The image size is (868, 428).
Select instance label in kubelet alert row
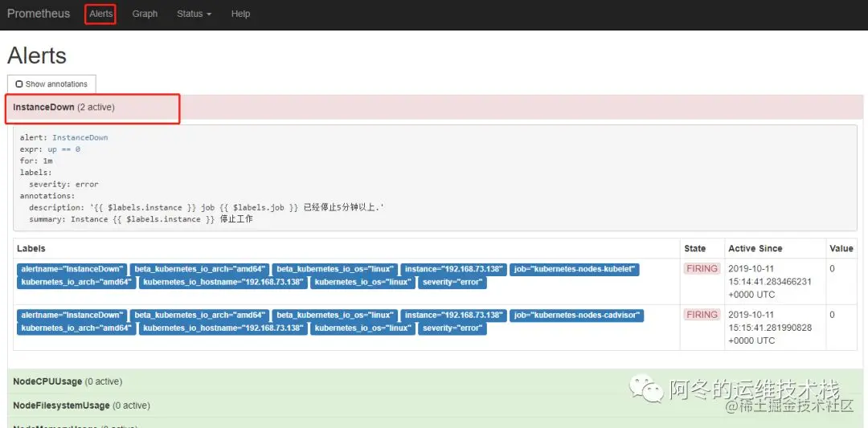453,269
